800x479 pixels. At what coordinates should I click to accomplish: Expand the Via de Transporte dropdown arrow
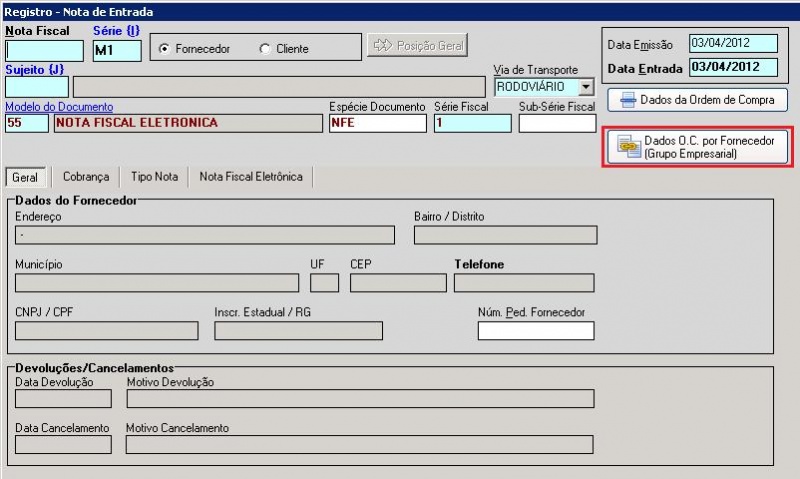586,87
